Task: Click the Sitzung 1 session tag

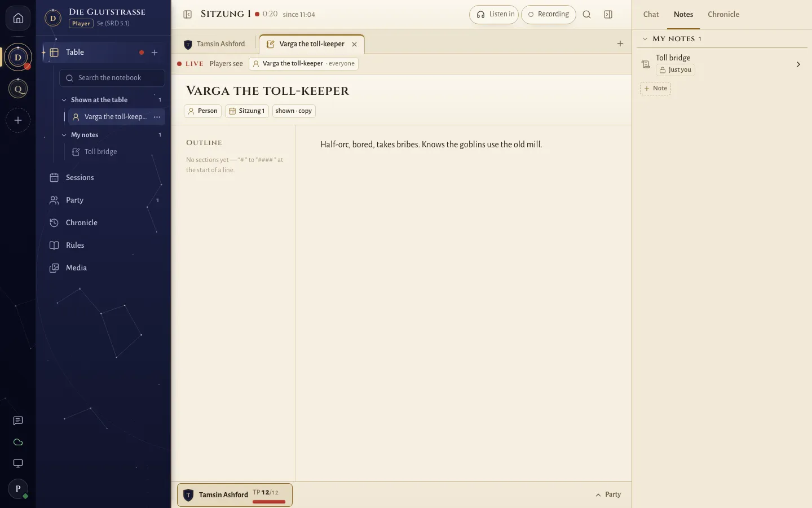Action: coord(247,111)
